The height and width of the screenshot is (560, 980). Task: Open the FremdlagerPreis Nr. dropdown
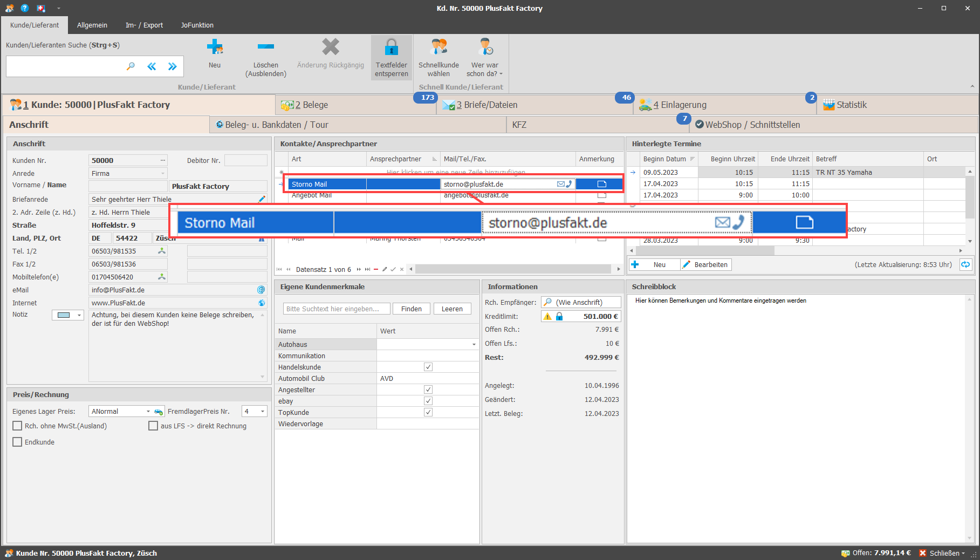point(263,412)
